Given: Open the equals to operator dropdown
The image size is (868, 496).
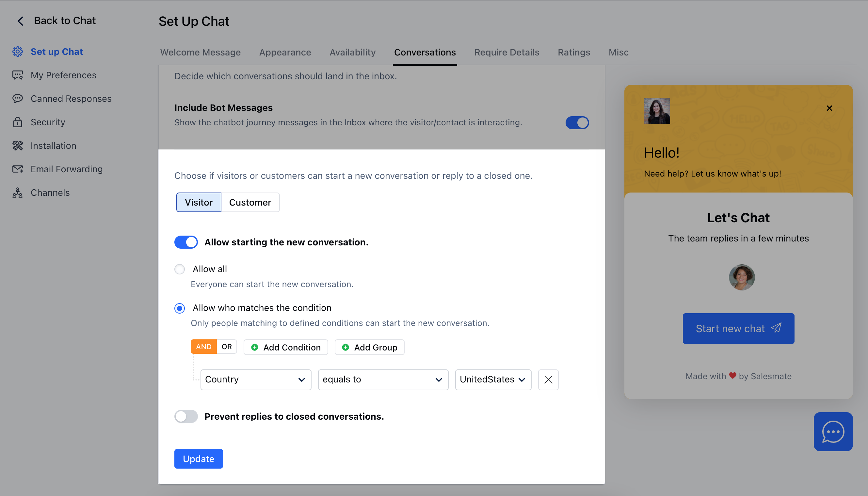Looking at the screenshot, I should [383, 380].
